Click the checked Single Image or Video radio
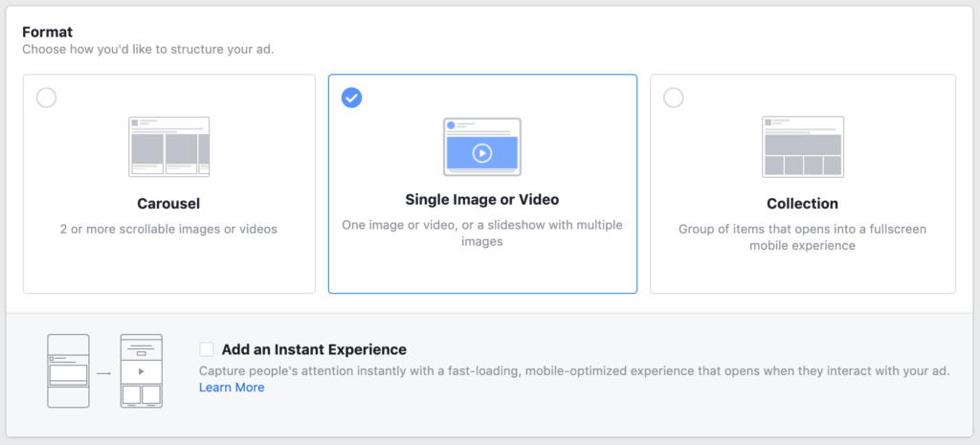 click(x=351, y=98)
